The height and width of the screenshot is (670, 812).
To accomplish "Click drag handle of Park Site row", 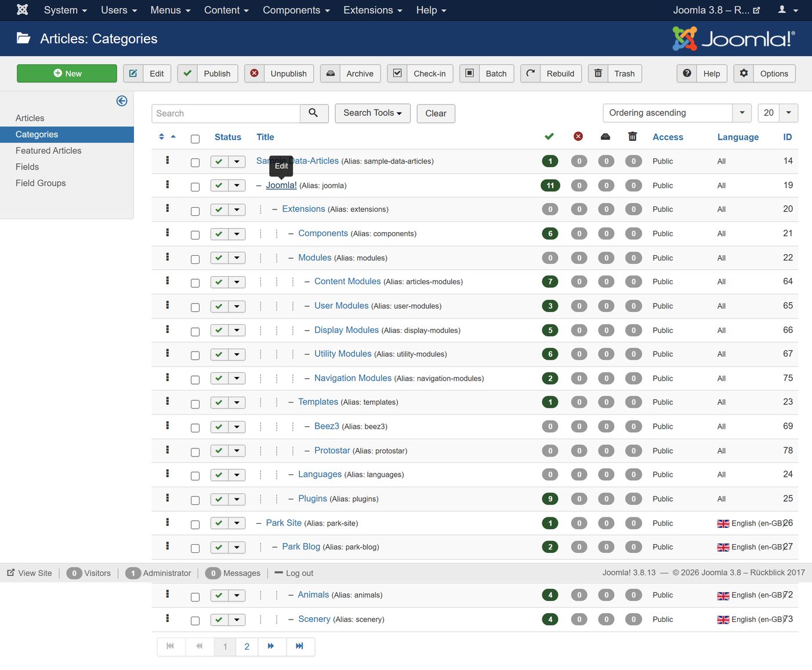I will (168, 522).
